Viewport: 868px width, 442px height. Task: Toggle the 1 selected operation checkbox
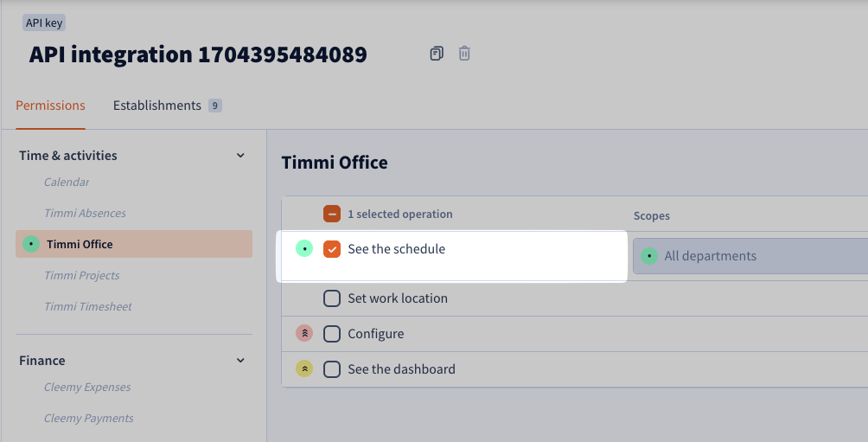pos(332,214)
